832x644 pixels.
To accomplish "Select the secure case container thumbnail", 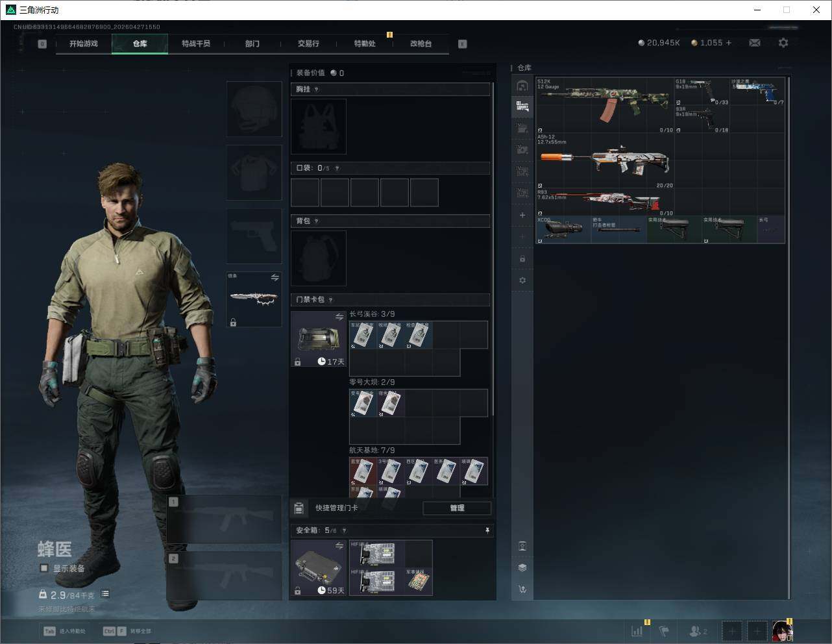I will point(319,568).
